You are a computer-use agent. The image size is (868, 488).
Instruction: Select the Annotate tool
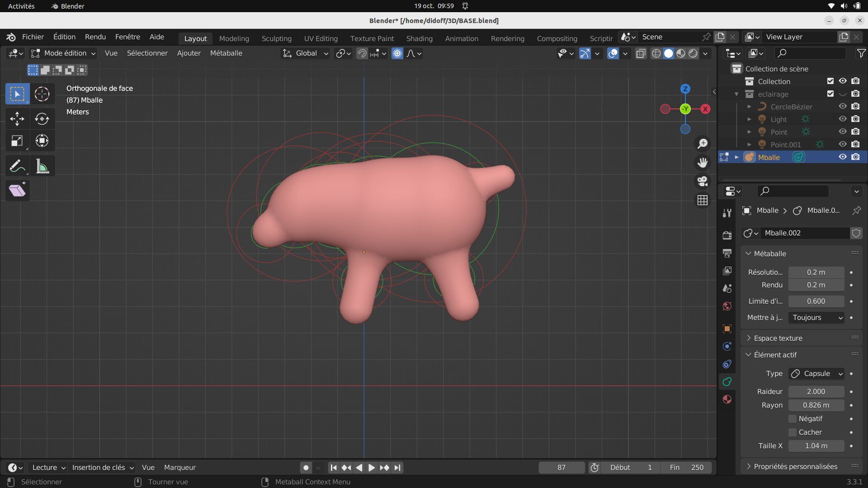click(17, 166)
